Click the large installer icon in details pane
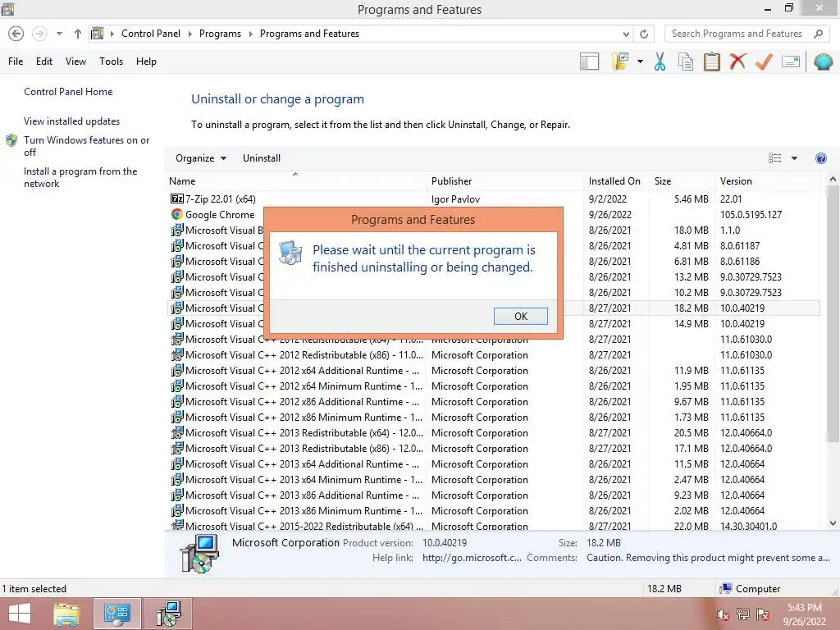Image resolution: width=840 pixels, height=630 pixels. (199, 554)
